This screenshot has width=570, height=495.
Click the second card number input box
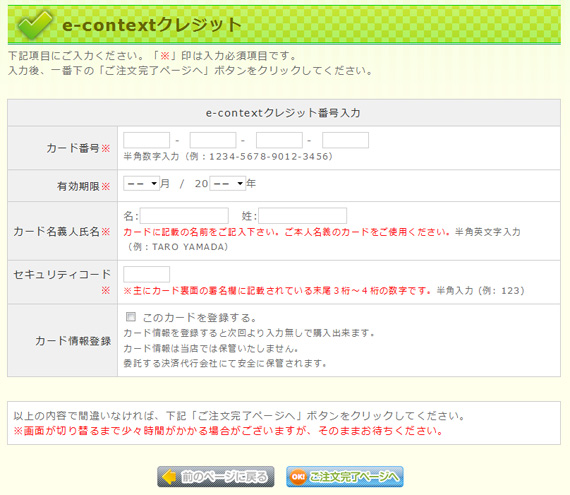coord(213,140)
